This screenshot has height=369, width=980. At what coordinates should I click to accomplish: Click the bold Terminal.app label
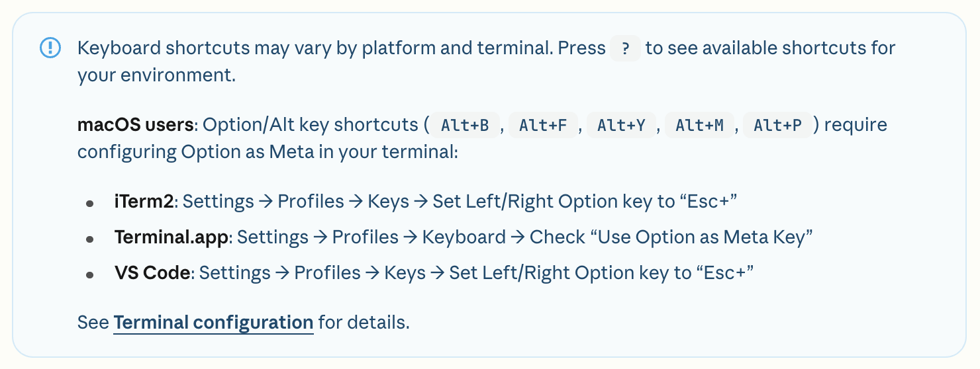(171, 237)
